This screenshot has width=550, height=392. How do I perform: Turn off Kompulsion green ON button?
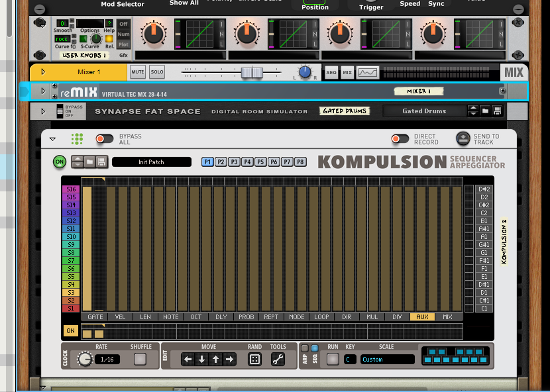coord(60,162)
